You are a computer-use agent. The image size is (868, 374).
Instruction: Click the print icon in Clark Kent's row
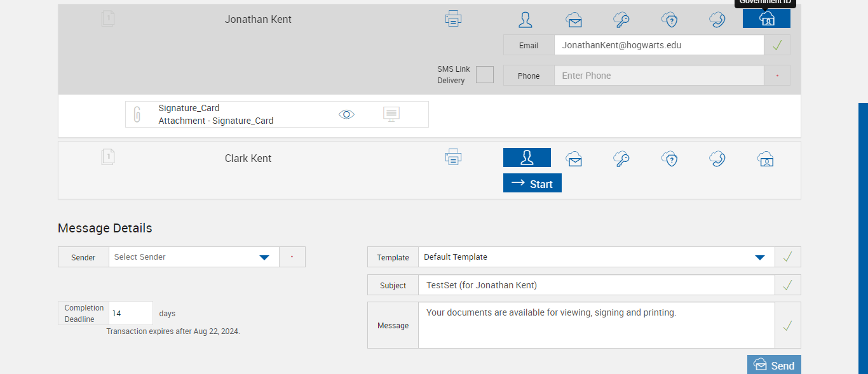point(453,157)
